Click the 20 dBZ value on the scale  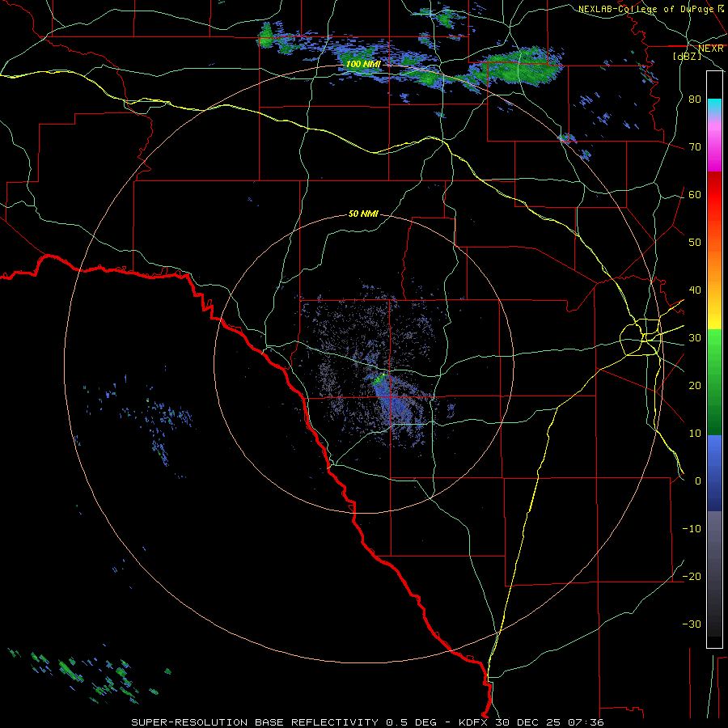coord(695,386)
